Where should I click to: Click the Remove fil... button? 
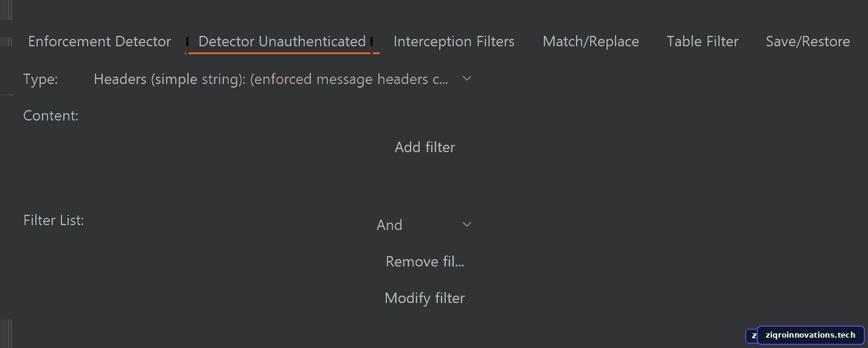click(x=425, y=262)
